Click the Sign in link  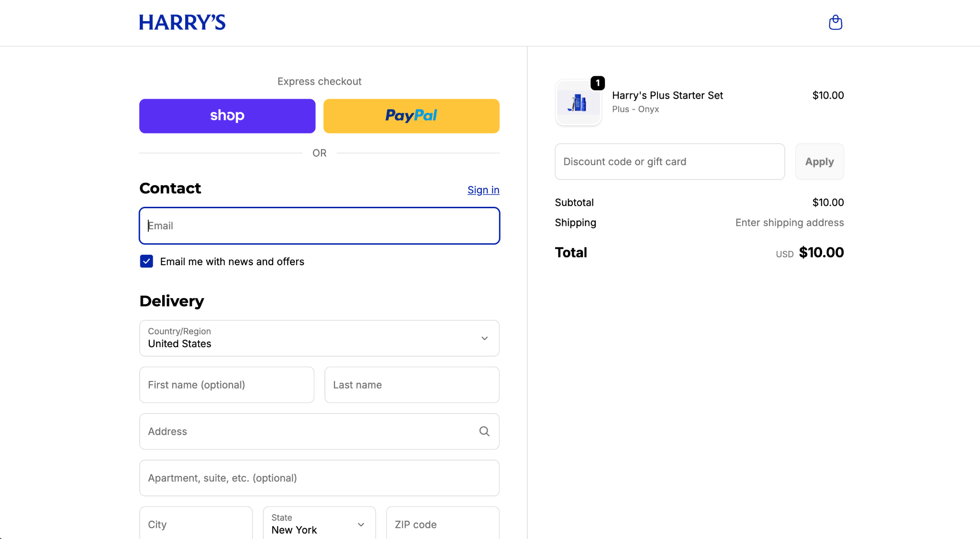483,190
